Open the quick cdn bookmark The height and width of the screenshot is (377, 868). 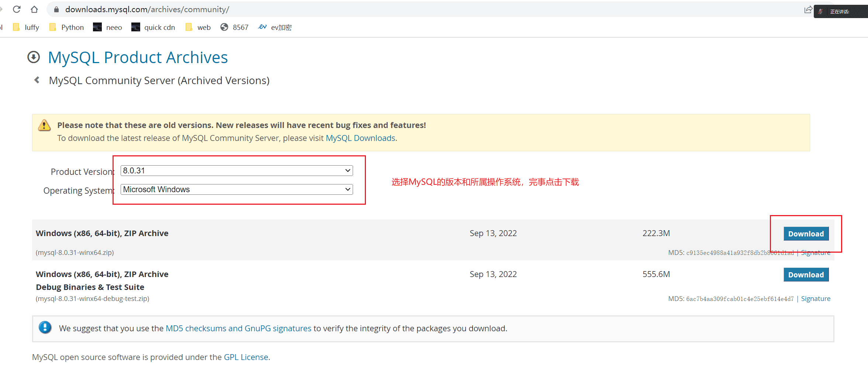pos(153,27)
